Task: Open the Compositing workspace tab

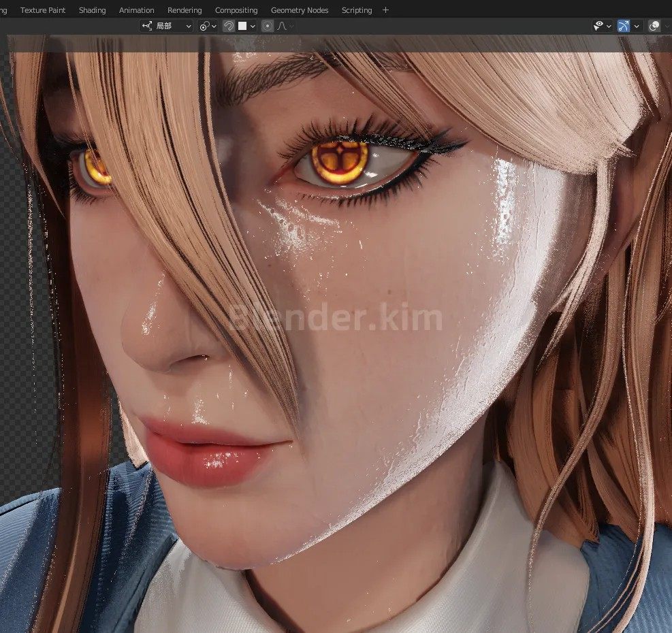Action: (x=236, y=10)
